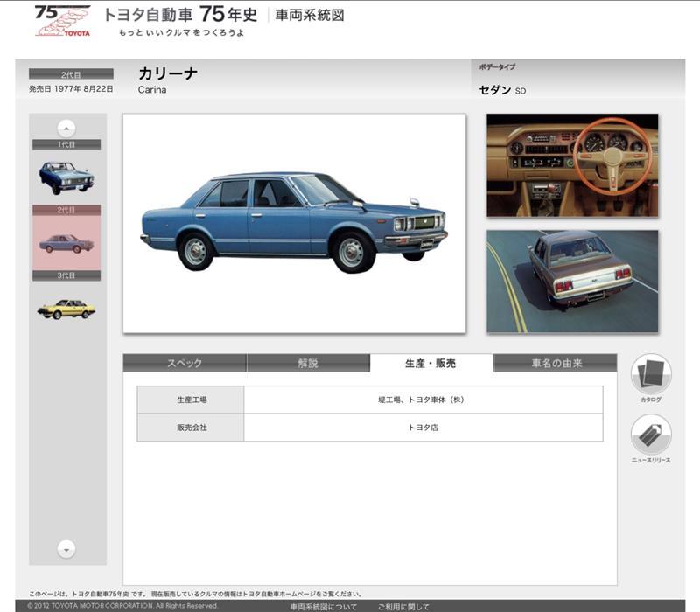Image resolution: width=700 pixels, height=612 pixels.
Task: Click the ボデータイプ label
Action: pyautogui.click(x=497, y=67)
